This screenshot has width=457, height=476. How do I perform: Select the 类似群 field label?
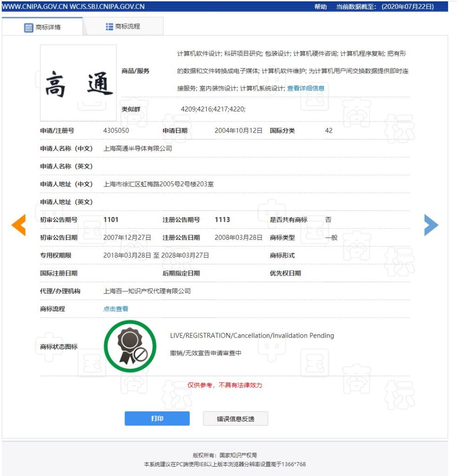click(x=131, y=109)
